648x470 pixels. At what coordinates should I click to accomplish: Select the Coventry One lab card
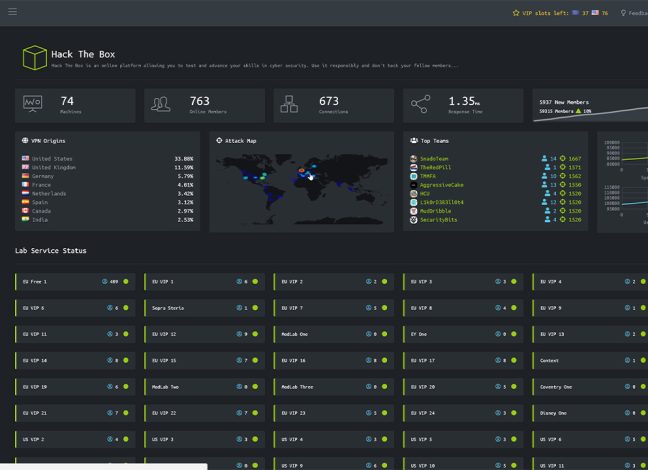click(590, 387)
